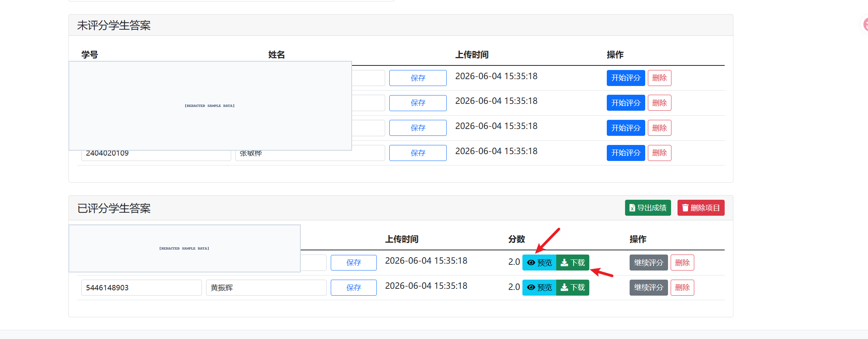
Task: Download 黄振辉's answer via 下载 button
Action: [x=573, y=288]
